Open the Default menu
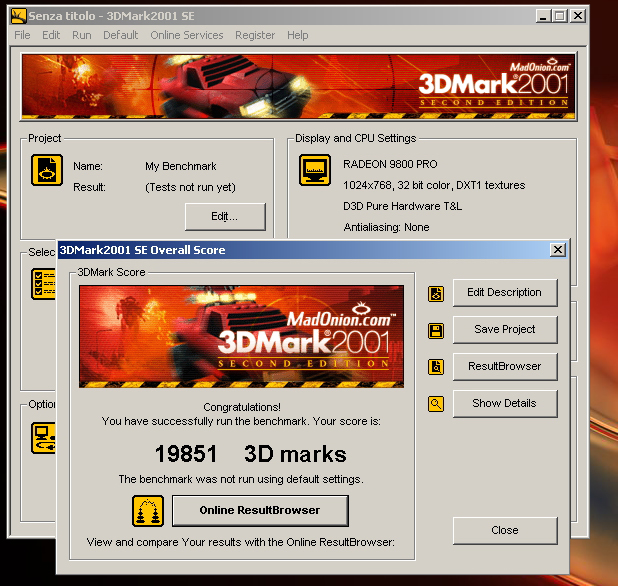The image size is (618, 586). (121, 35)
